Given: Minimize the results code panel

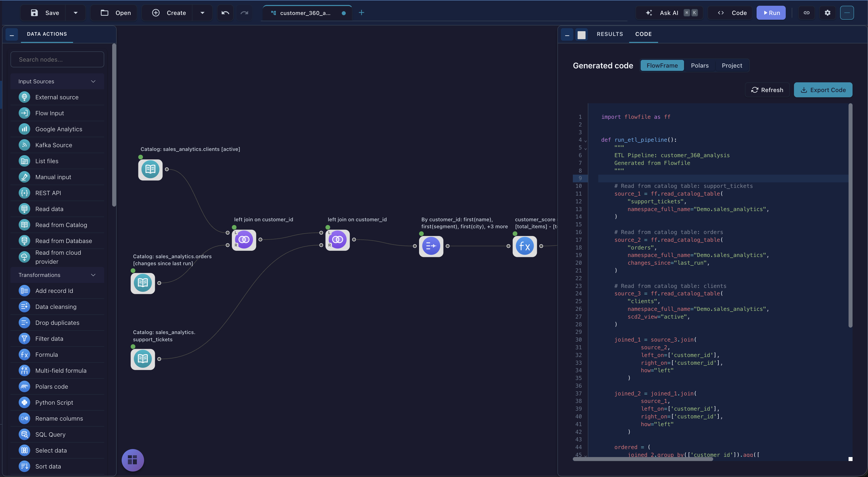Looking at the screenshot, I should (x=567, y=34).
